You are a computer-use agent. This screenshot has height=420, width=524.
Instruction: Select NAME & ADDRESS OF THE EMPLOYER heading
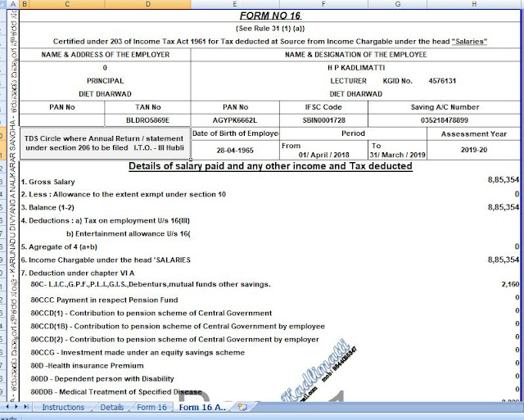[106, 55]
